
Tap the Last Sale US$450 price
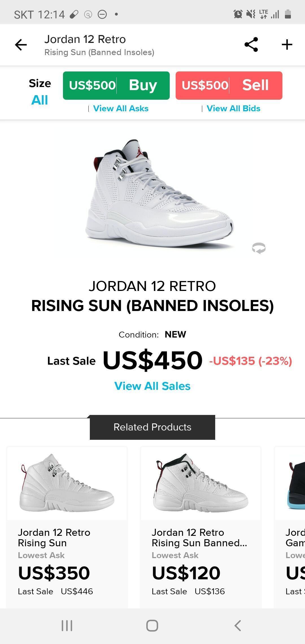152,360
